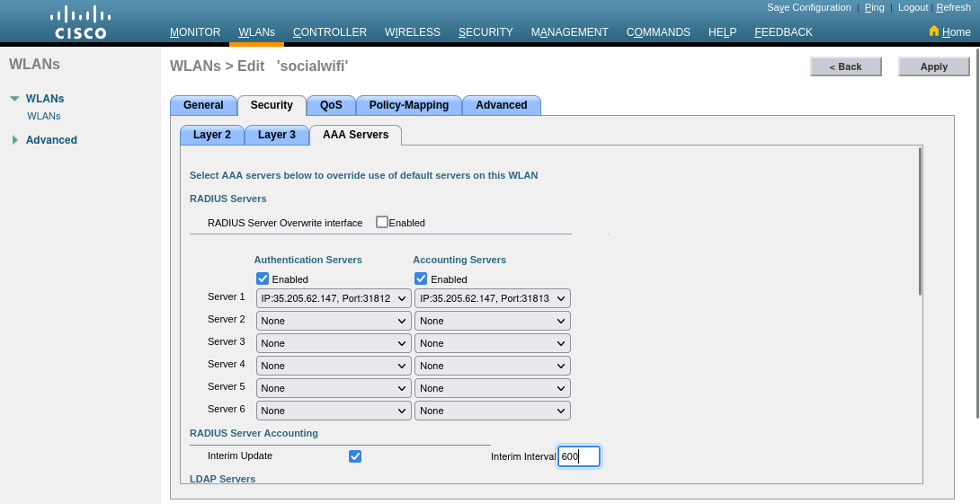
Task: Open the QoS tab
Action: coord(331,105)
